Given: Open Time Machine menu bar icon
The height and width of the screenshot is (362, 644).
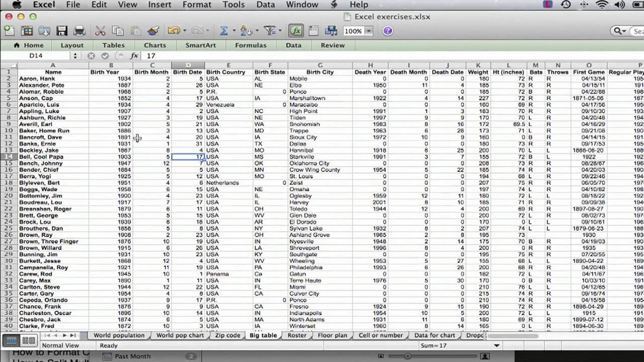Looking at the screenshot, I should coord(566,5).
